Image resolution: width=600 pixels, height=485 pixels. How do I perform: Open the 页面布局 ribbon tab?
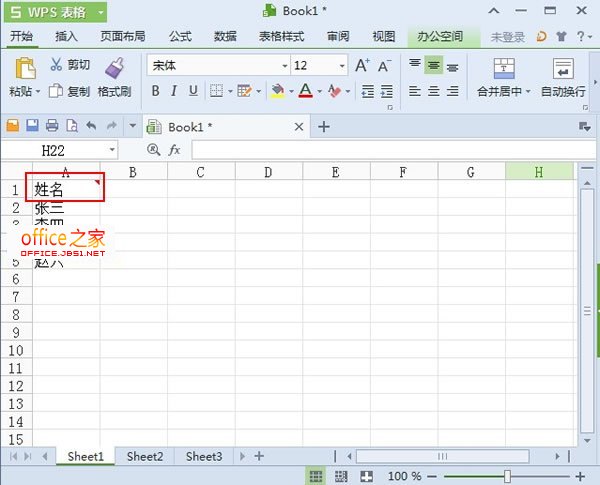122,36
